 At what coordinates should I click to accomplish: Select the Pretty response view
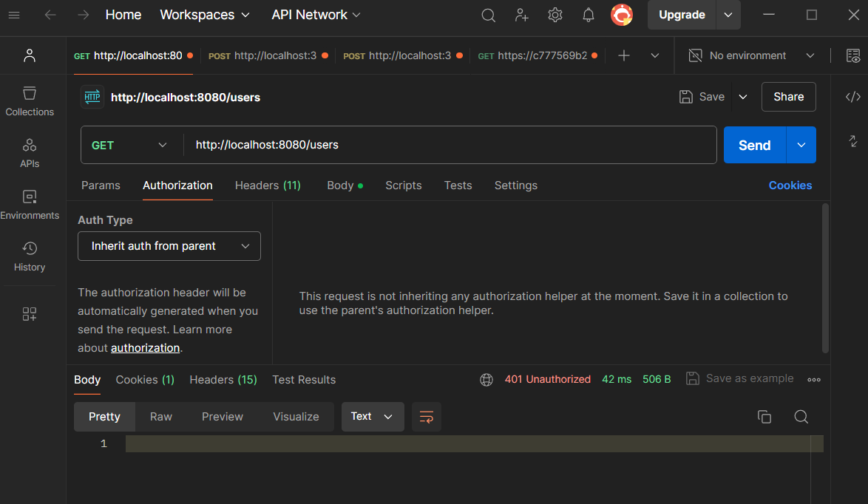(105, 417)
